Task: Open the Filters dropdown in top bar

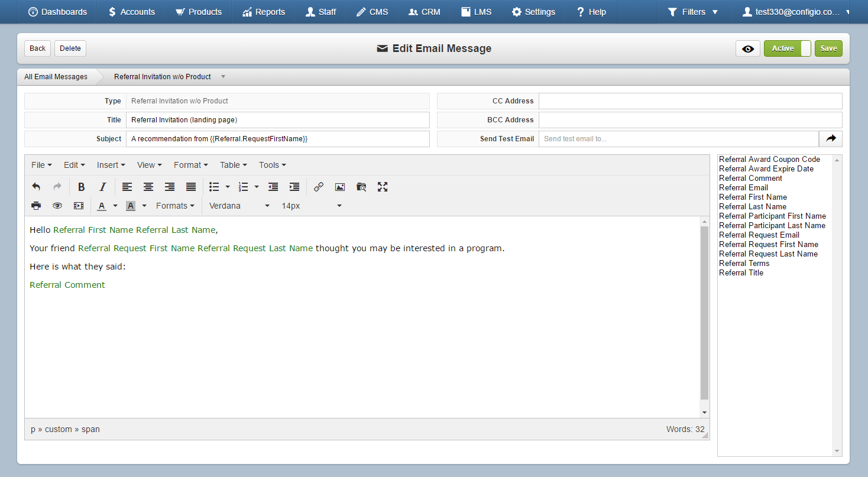Action: pyautogui.click(x=694, y=12)
